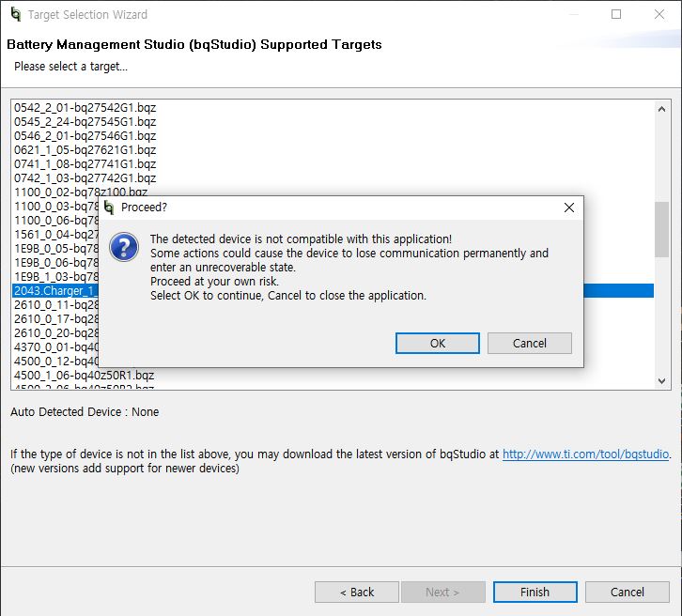Screen dimensions: 682x616
Task: Click Cancel in the Proceed dialog
Action: tap(529, 344)
